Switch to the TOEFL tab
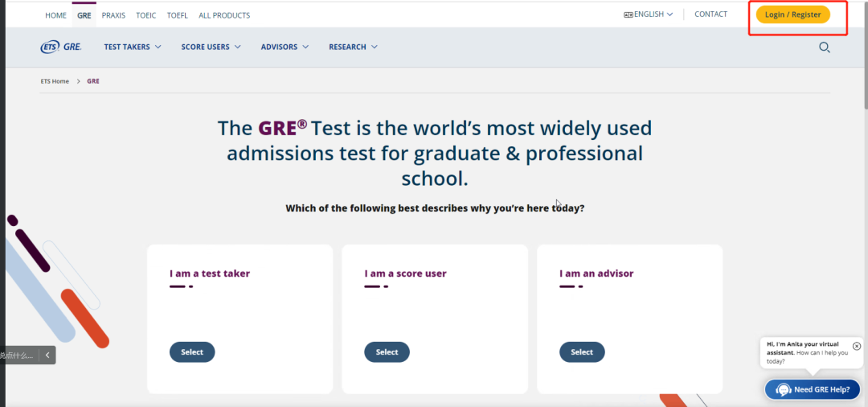This screenshot has height=407, width=868. [177, 15]
